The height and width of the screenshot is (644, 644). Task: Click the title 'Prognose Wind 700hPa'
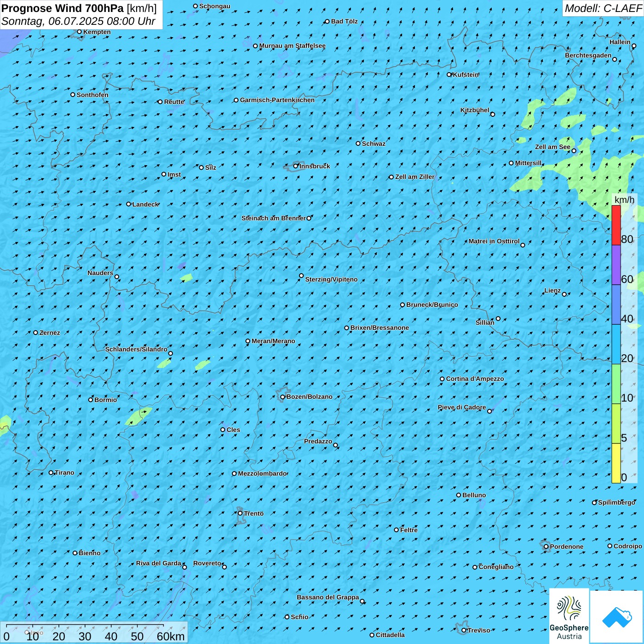point(63,8)
